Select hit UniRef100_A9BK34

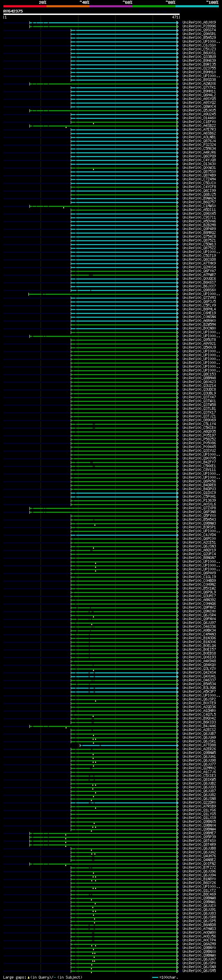199,630
